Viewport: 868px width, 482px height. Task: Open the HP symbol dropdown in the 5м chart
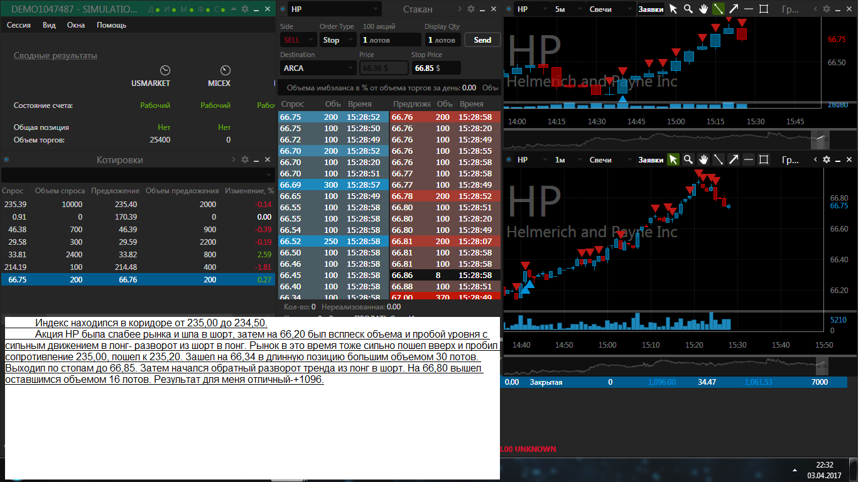531,9
